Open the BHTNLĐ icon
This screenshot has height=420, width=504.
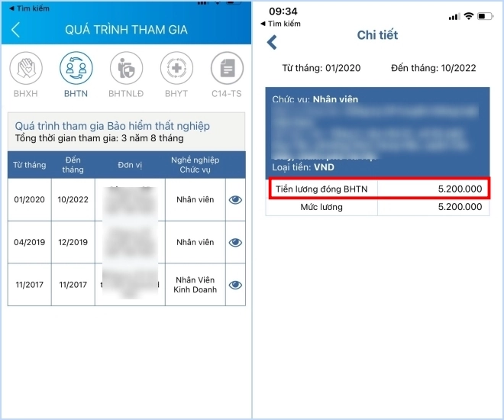tap(126, 68)
